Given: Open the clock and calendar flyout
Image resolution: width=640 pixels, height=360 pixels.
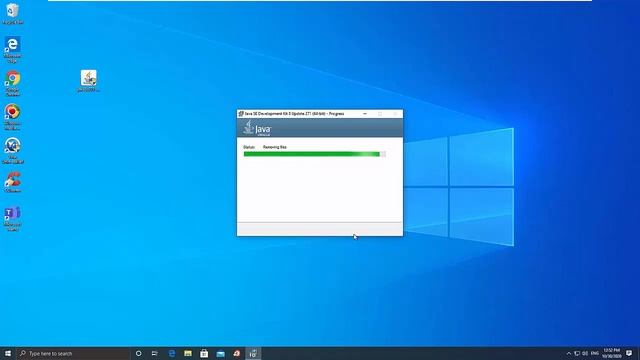Looking at the screenshot, I should 611,353.
